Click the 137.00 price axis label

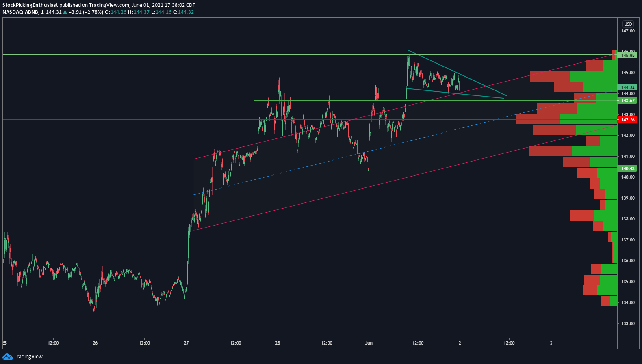tap(628, 240)
